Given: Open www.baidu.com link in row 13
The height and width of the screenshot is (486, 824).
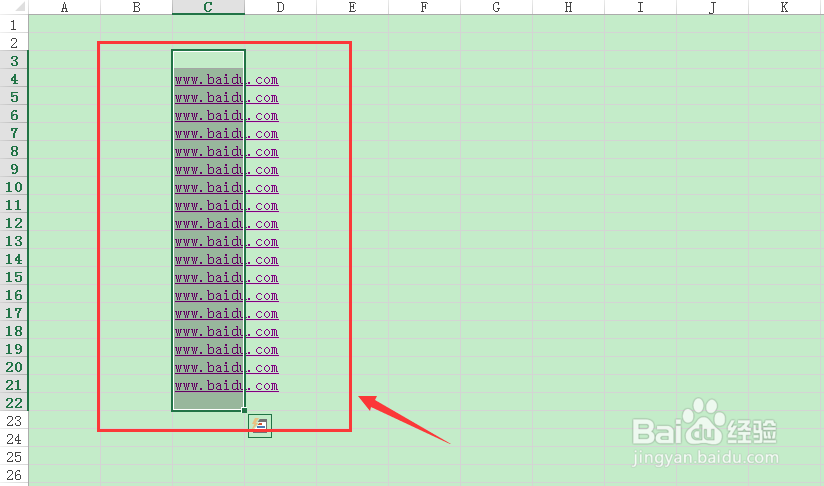Looking at the screenshot, I should tap(226, 241).
